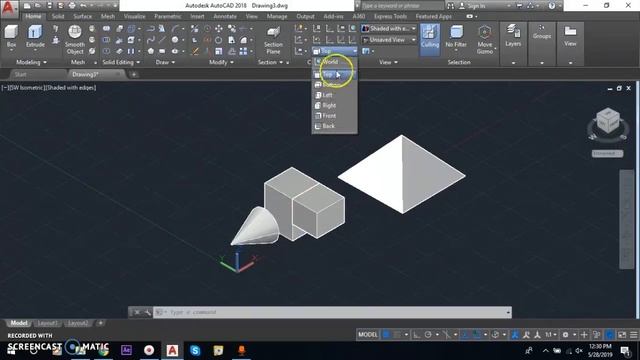
Task: Expand the Modeling panel
Action: point(31,62)
